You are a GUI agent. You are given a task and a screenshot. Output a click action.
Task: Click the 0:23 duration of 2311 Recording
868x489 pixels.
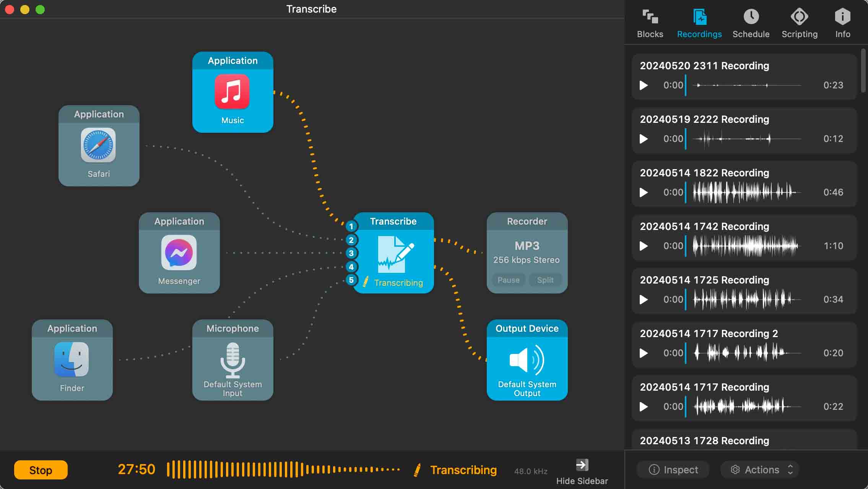833,85
